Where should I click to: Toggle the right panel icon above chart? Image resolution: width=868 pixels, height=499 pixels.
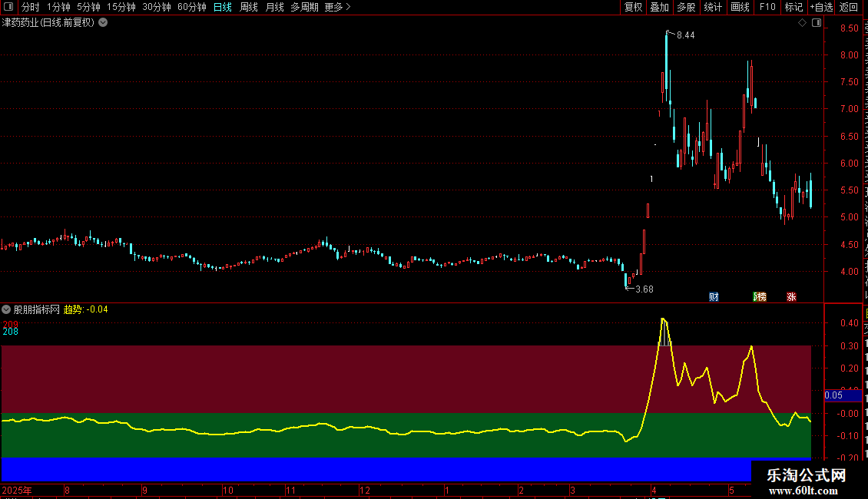(817, 23)
